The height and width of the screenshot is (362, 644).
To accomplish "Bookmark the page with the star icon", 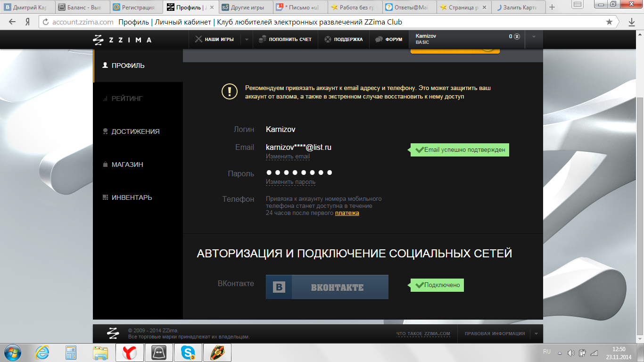I will click(x=609, y=22).
